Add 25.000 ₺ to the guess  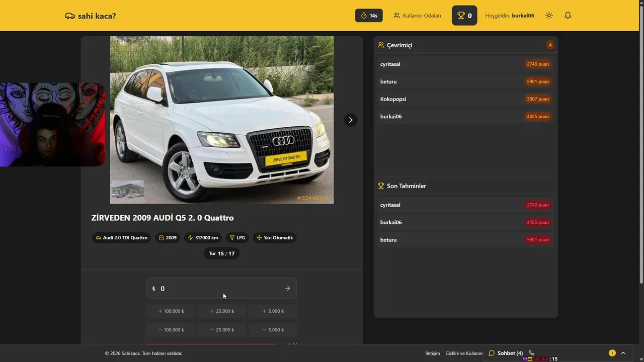(x=222, y=311)
